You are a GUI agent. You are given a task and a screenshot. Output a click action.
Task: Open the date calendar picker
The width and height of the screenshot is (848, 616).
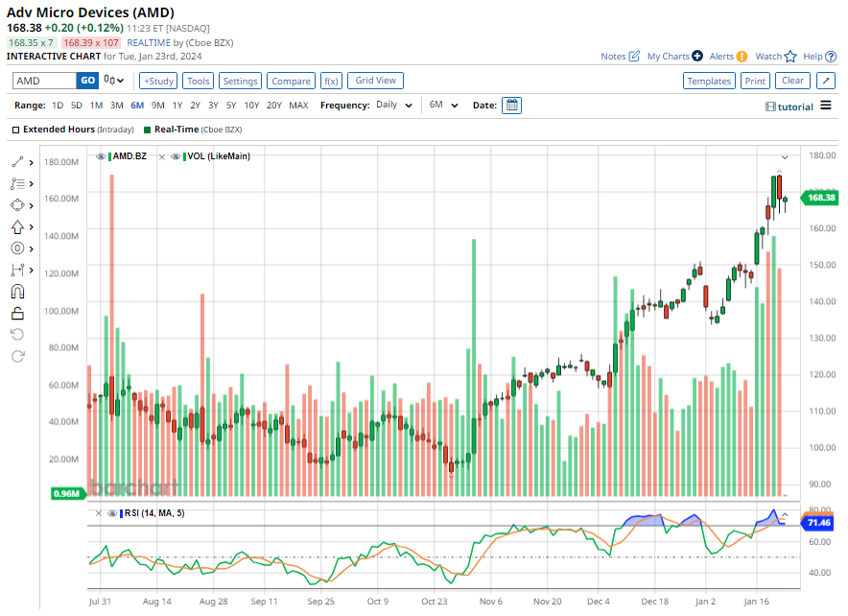point(512,106)
